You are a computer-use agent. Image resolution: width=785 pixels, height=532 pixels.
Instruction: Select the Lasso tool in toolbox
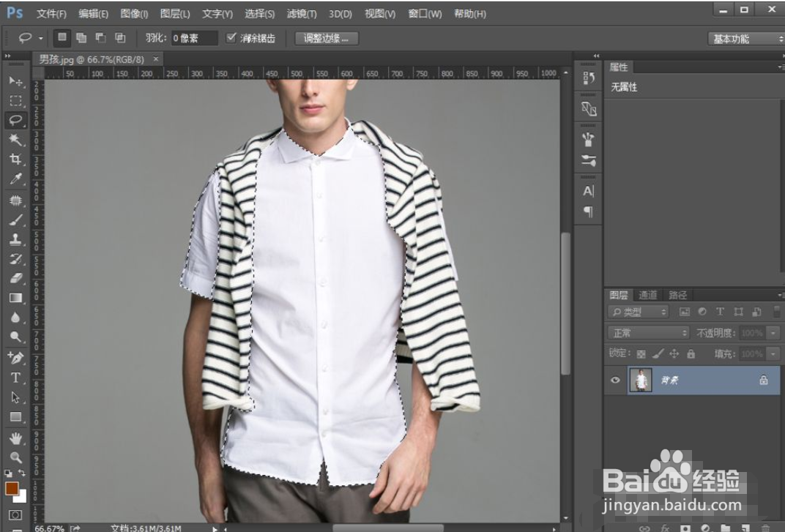pyautogui.click(x=15, y=120)
